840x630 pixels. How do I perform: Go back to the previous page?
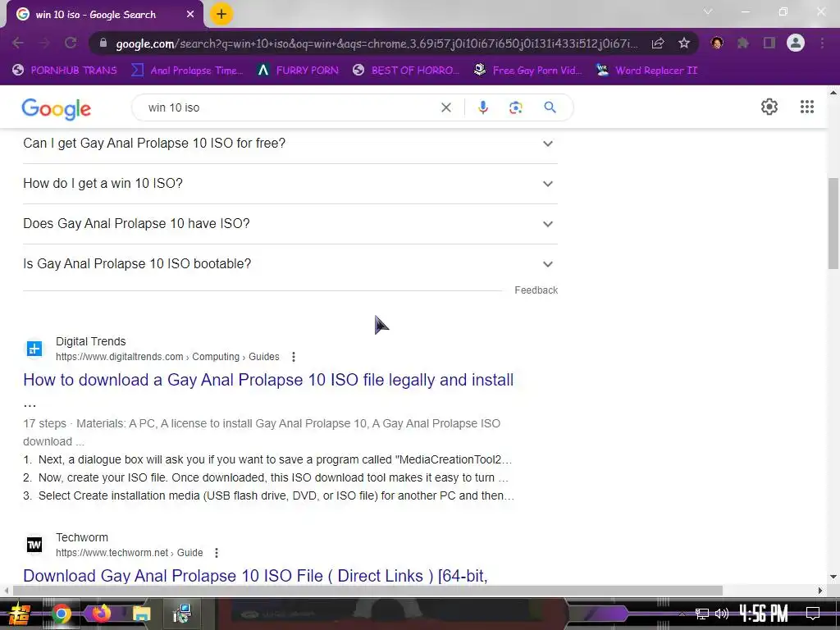(18, 43)
